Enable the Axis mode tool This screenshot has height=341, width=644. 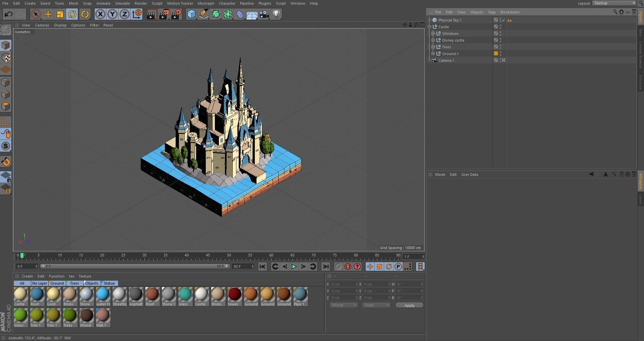[6, 121]
